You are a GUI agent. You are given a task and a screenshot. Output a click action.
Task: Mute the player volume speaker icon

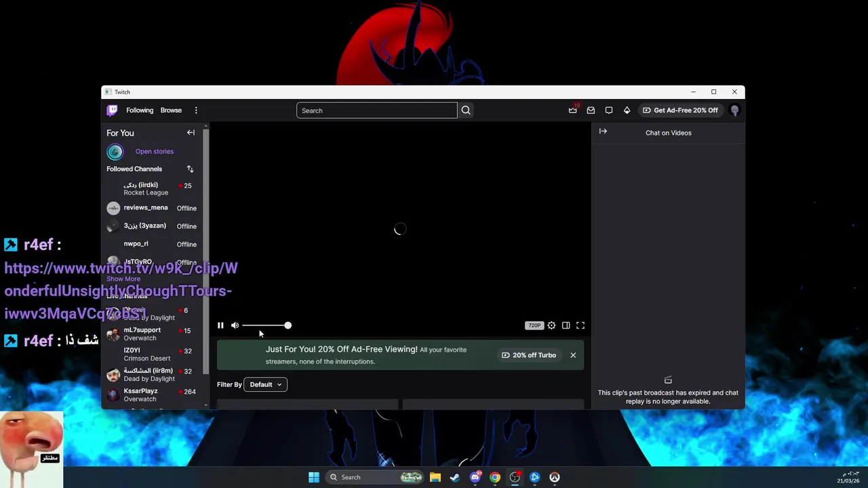pos(235,325)
